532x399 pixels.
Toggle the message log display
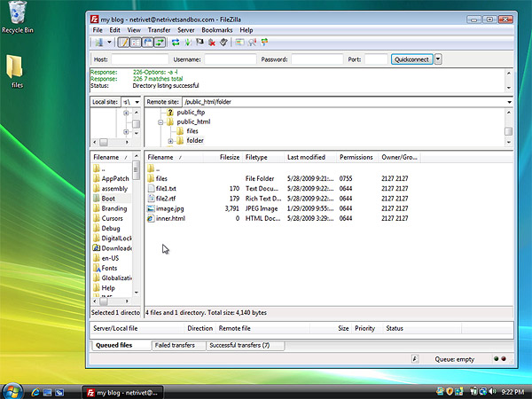(x=123, y=43)
